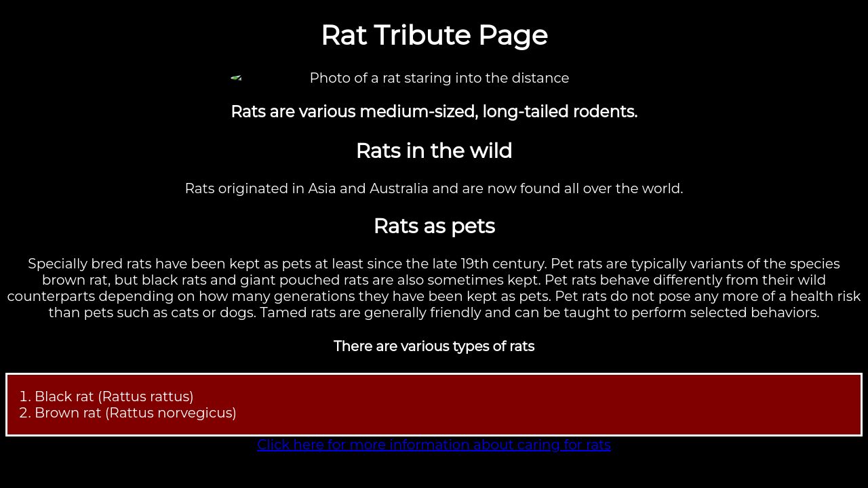The image size is (868, 488).
Task: Click 'There are various types of rats' subheading
Action: click(x=434, y=346)
